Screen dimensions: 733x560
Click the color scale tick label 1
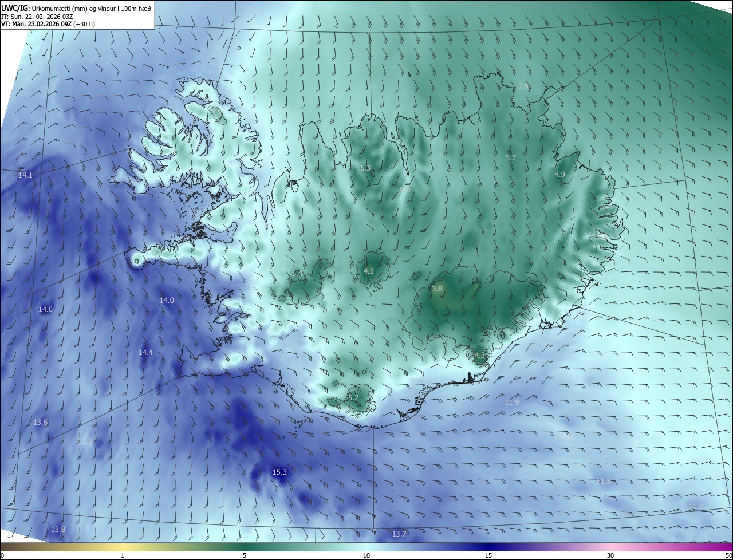pos(123,555)
